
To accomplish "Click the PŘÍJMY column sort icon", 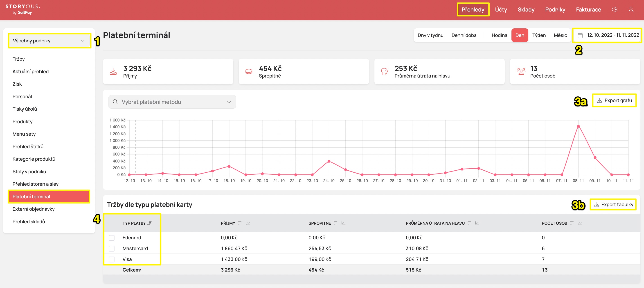I will click(x=239, y=223).
